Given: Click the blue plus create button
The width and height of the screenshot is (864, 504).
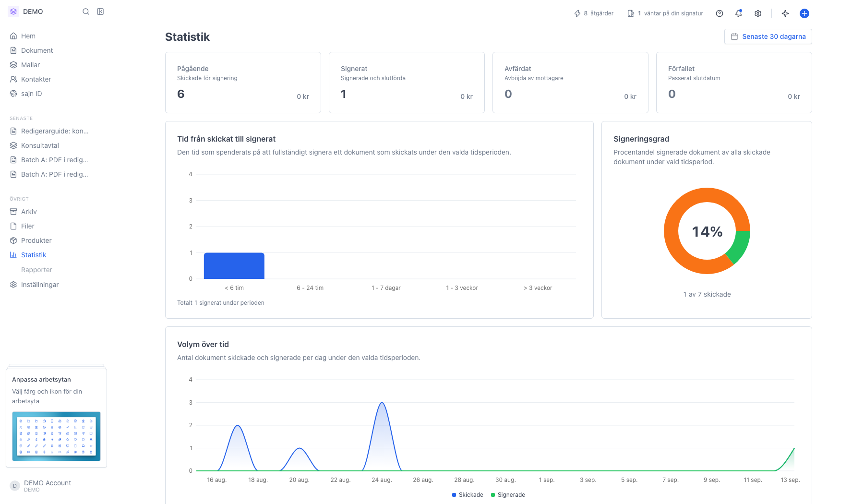Looking at the screenshot, I should (x=804, y=13).
